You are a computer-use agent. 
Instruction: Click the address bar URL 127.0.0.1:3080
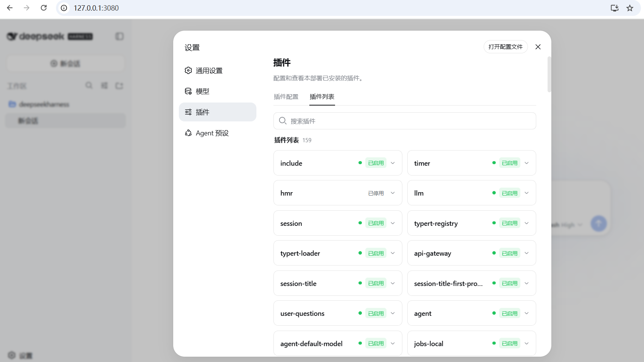96,8
